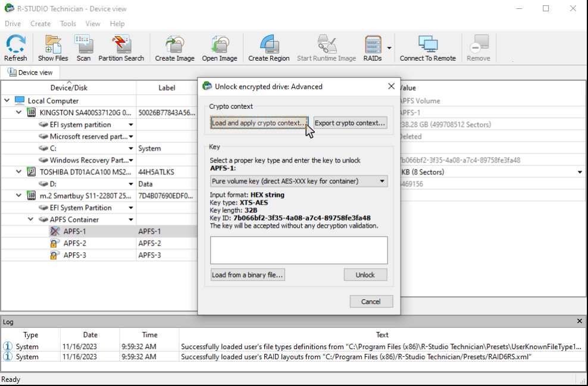Collapse the KINGSTON SA400S37120G node
Viewport: 588px width, 386px height.
point(19,112)
